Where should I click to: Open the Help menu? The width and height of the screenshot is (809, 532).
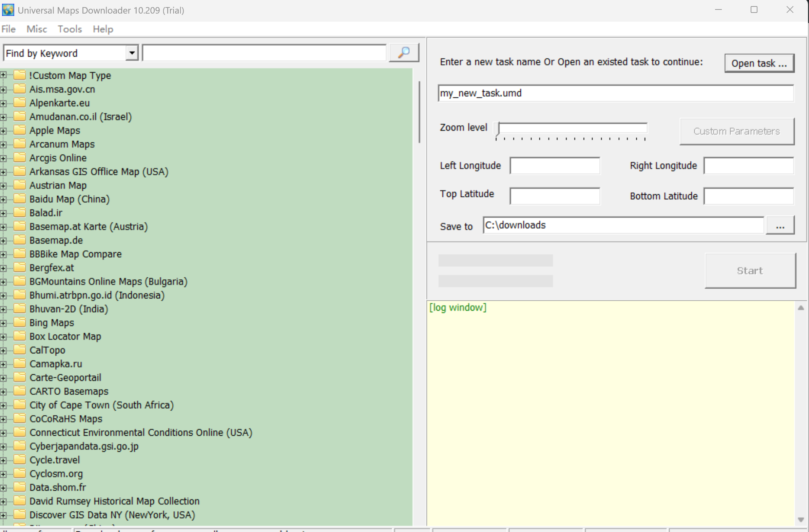(x=103, y=29)
